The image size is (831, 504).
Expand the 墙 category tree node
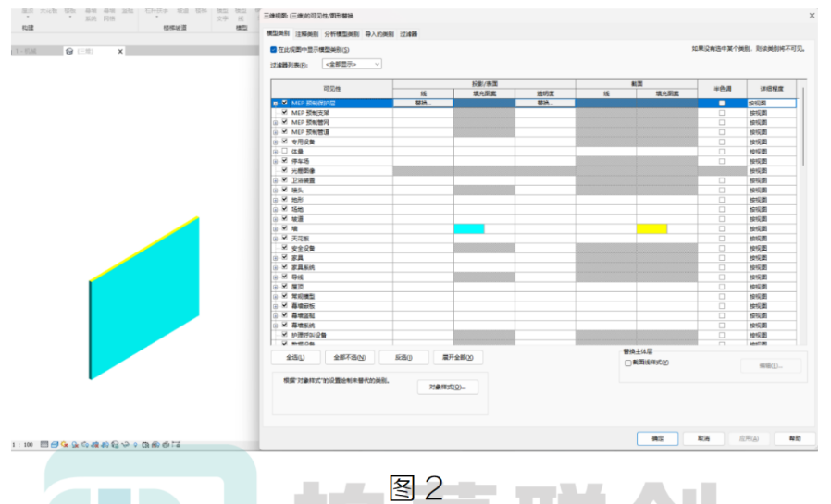click(275, 228)
